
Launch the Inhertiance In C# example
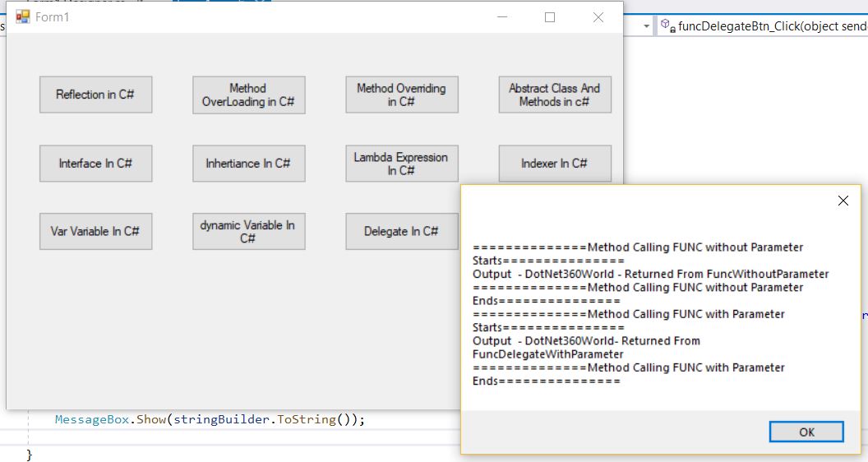point(248,164)
